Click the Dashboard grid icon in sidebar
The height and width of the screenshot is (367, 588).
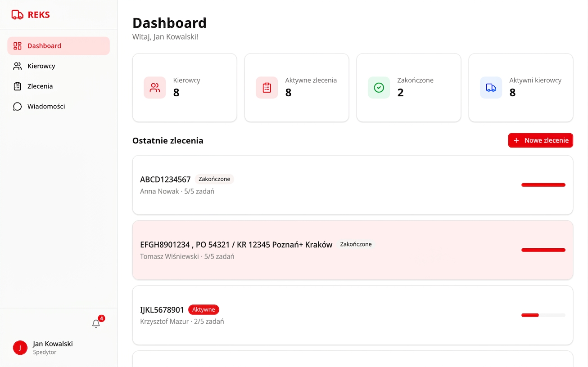[x=18, y=46]
